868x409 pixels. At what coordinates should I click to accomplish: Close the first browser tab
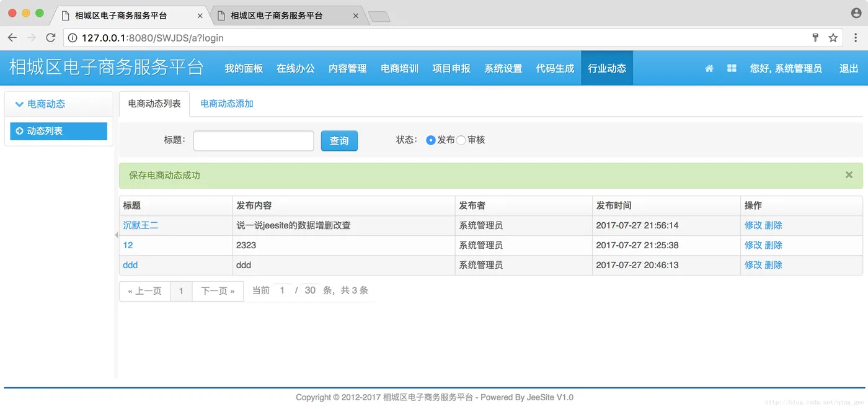point(200,16)
